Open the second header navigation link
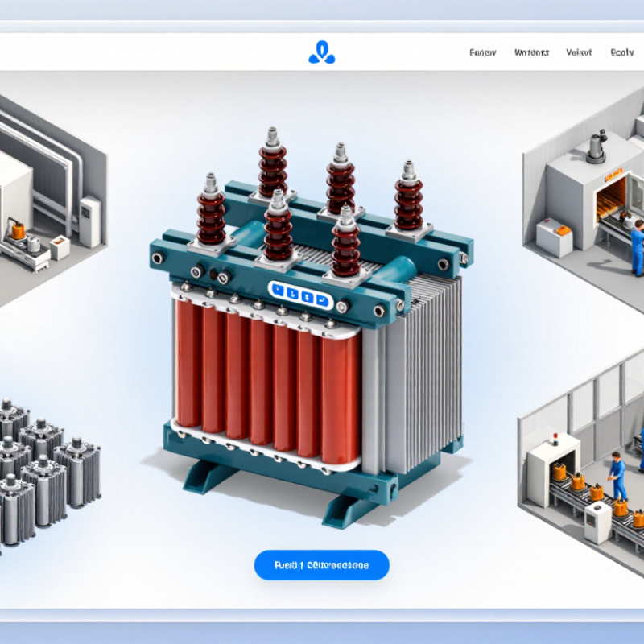This screenshot has height=644, width=644. [x=531, y=52]
